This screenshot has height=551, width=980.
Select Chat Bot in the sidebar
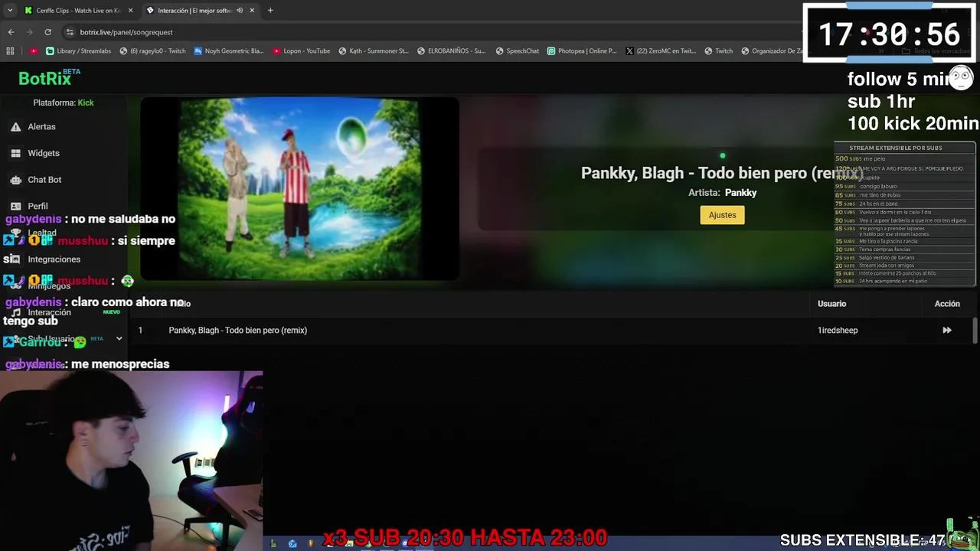tap(44, 180)
